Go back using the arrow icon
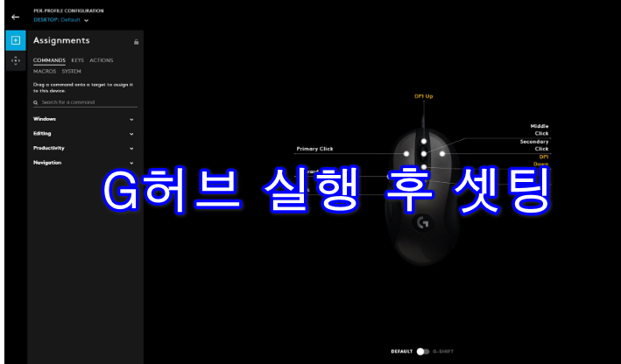 tap(15, 17)
